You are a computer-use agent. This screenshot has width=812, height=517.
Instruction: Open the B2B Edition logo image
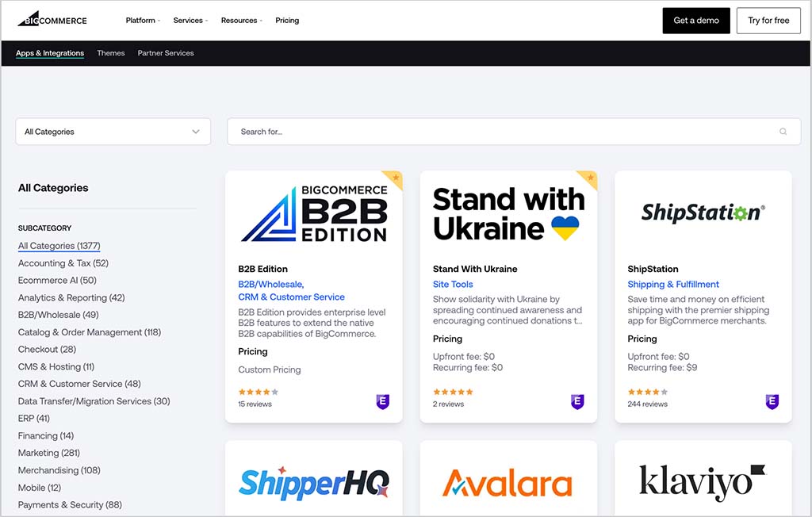click(x=314, y=213)
